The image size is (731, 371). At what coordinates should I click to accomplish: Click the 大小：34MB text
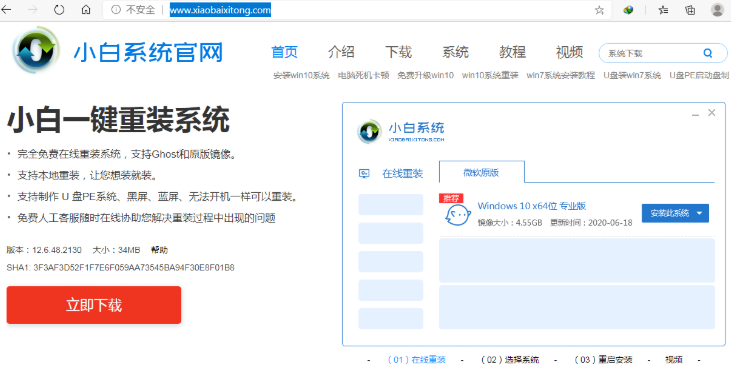(116, 250)
